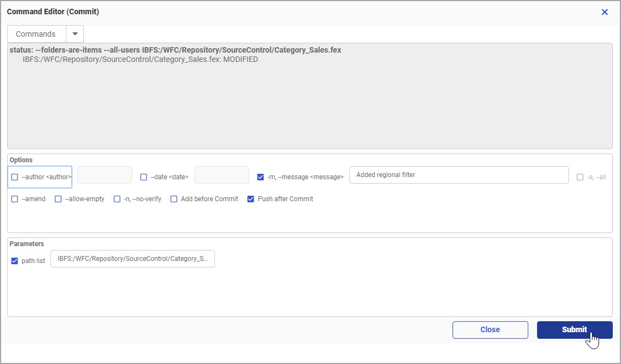Submit the commit command
The height and width of the screenshot is (364, 621).
(x=574, y=330)
